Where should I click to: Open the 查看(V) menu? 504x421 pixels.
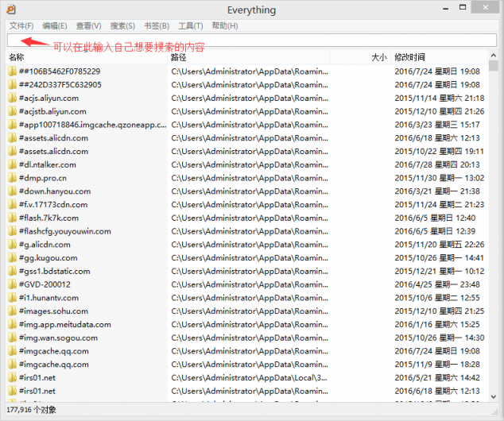pyautogui.click(x=88, y=26)
